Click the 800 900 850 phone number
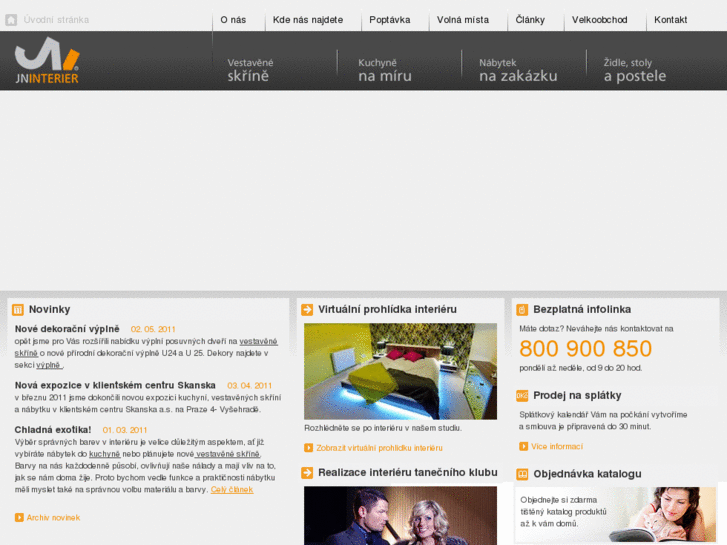The image size is (727, 545). [x=585, y=348]
